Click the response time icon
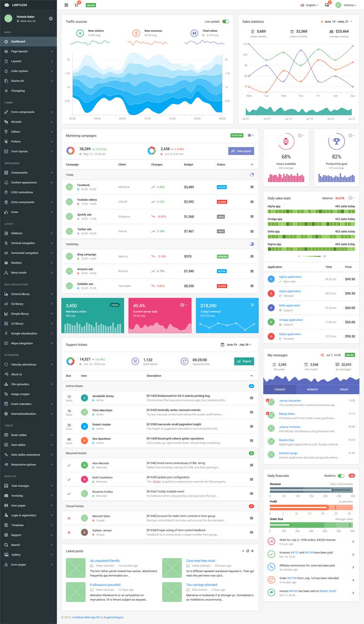This screenshot has height=624, width=364. point(184,361)
